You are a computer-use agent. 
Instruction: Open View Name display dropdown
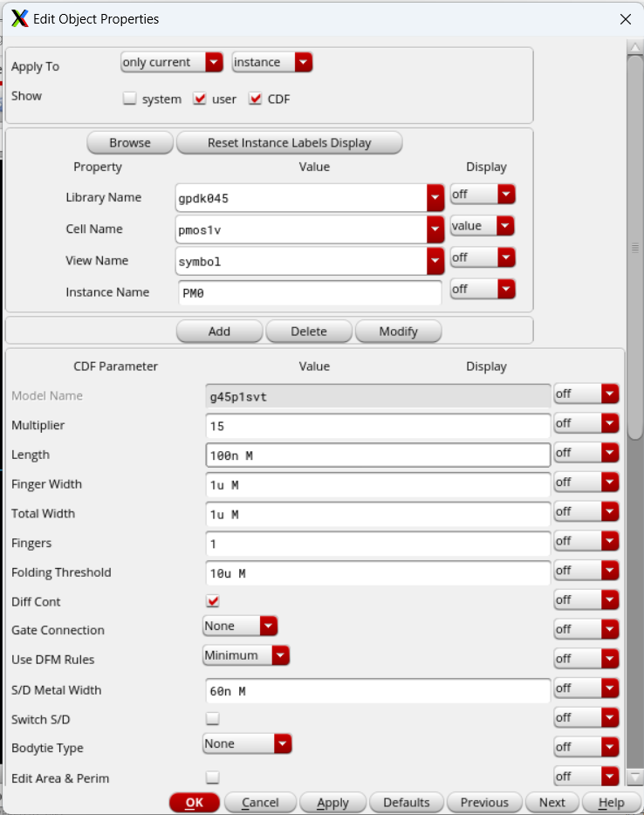coord(483,257)
